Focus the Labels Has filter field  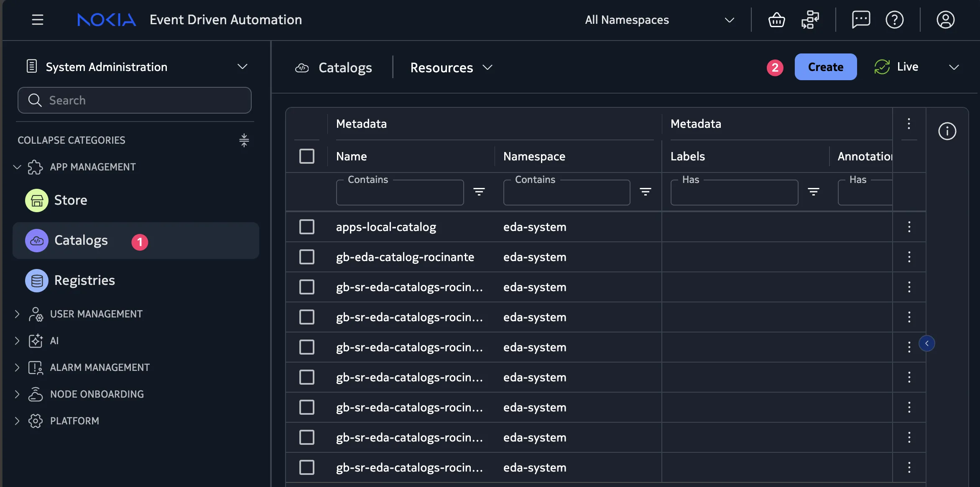(x=734, y=193)
